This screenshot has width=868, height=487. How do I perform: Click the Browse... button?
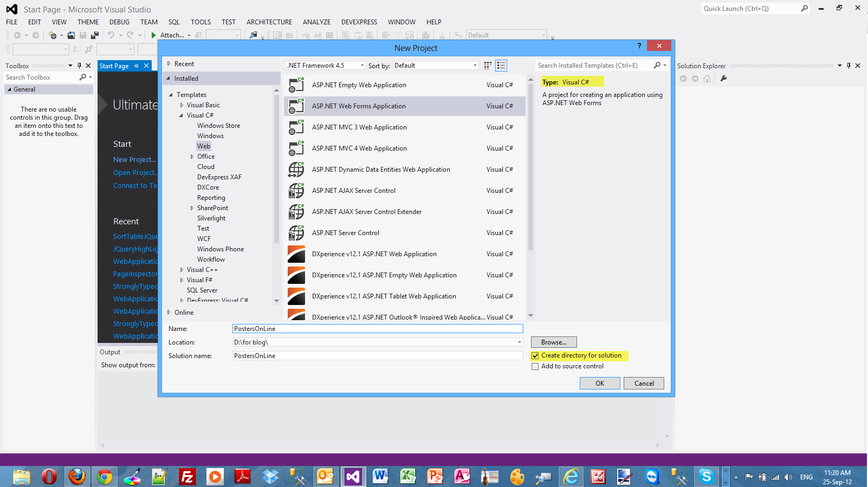point(554,342)
